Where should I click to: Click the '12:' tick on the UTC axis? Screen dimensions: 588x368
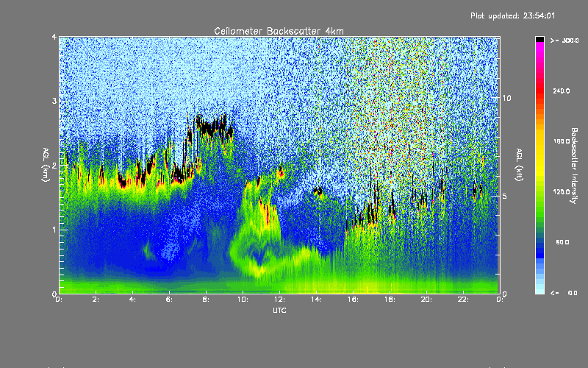pos(279,300)
